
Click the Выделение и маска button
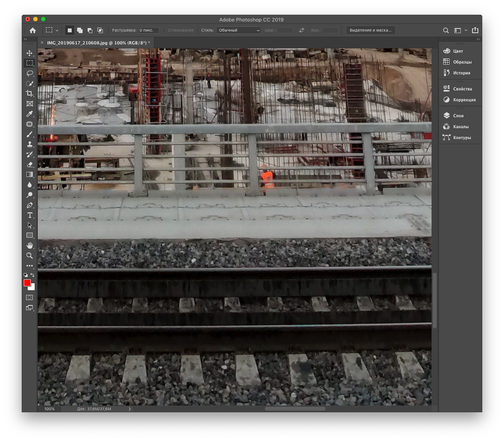(x=370, y=30)
